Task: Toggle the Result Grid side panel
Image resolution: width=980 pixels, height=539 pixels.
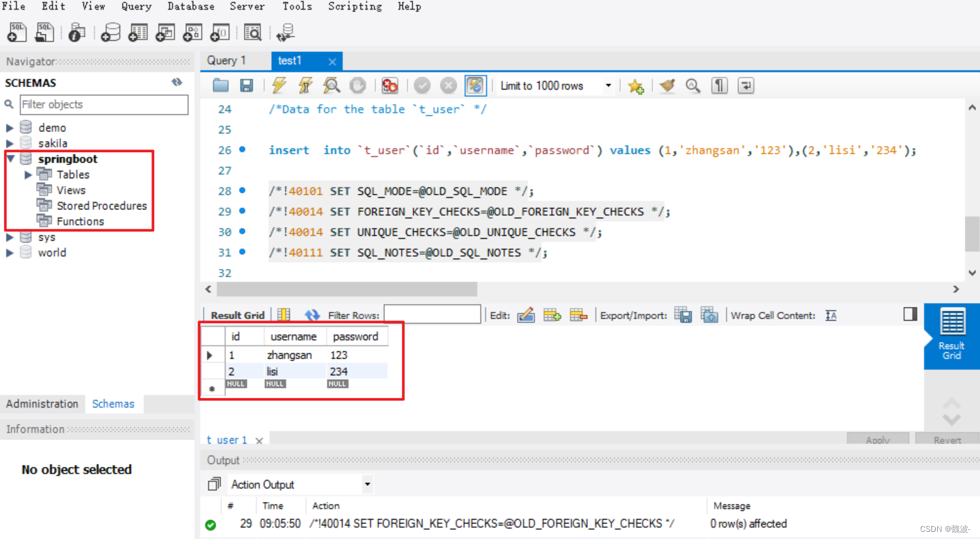Action: point(910,314)
